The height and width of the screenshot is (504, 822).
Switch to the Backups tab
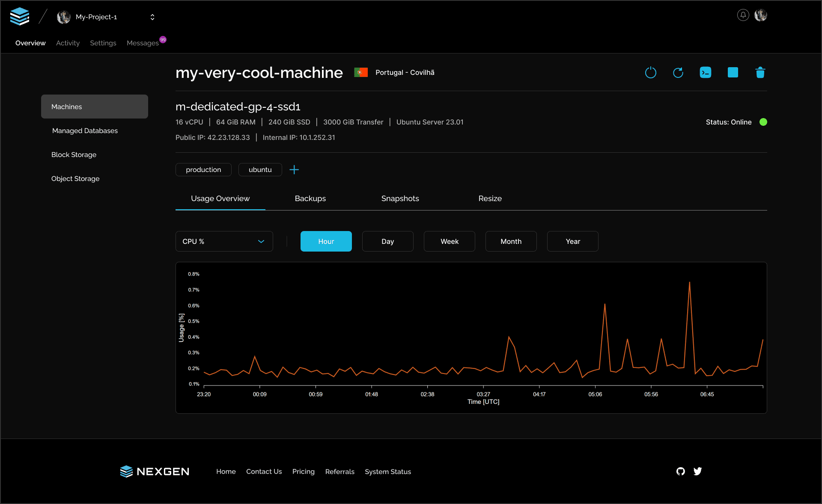(x=310, y=199)
